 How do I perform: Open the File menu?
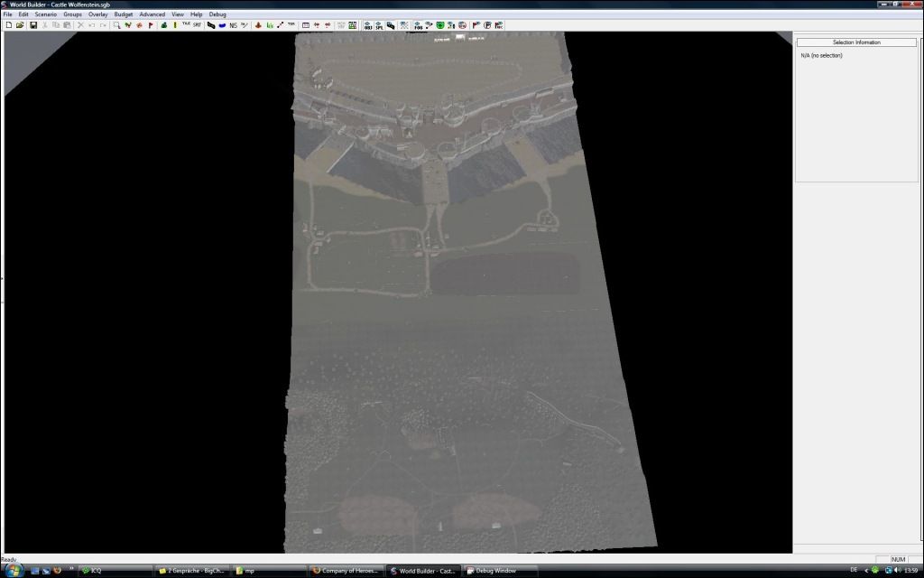(7, 14)
